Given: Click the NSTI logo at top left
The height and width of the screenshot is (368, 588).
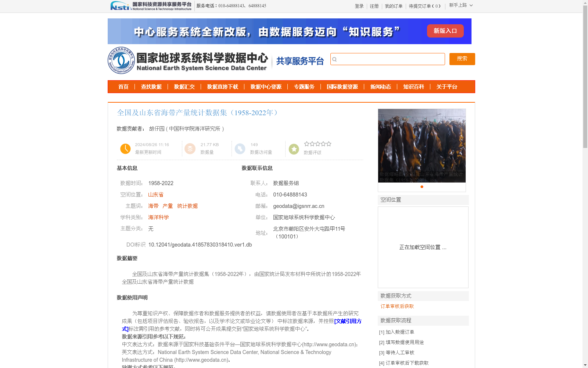Looking at the screenshot, I should 151,6.
